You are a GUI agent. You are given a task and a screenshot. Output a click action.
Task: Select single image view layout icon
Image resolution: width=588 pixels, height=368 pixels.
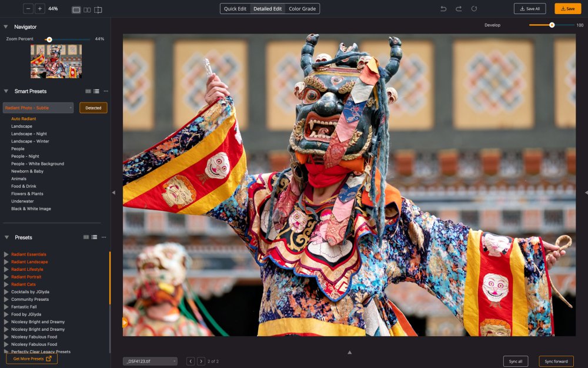[x=76, y=10]
